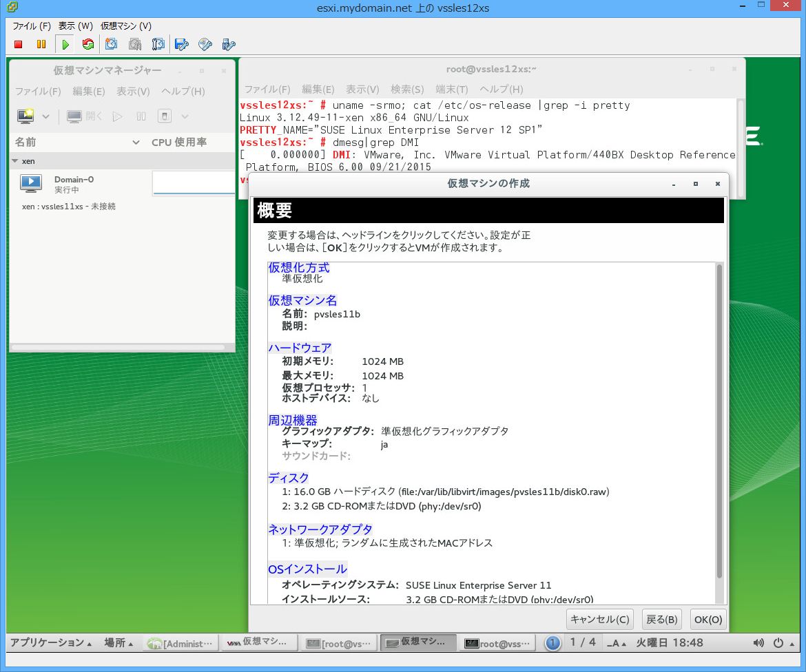Open the terminal's 検索(S) menu
806x672 pixels.
(407, 90)
